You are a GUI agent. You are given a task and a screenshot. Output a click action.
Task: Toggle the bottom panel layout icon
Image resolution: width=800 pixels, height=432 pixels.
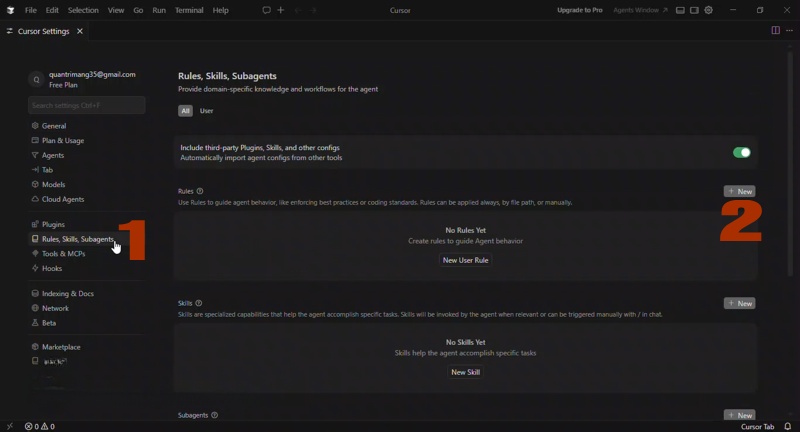pos(680,10)
